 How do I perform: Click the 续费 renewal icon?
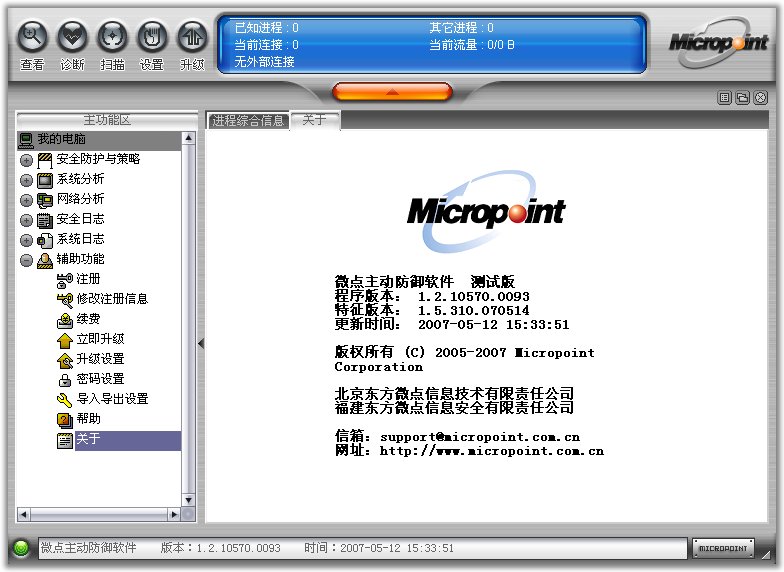[x=65, y=320]
